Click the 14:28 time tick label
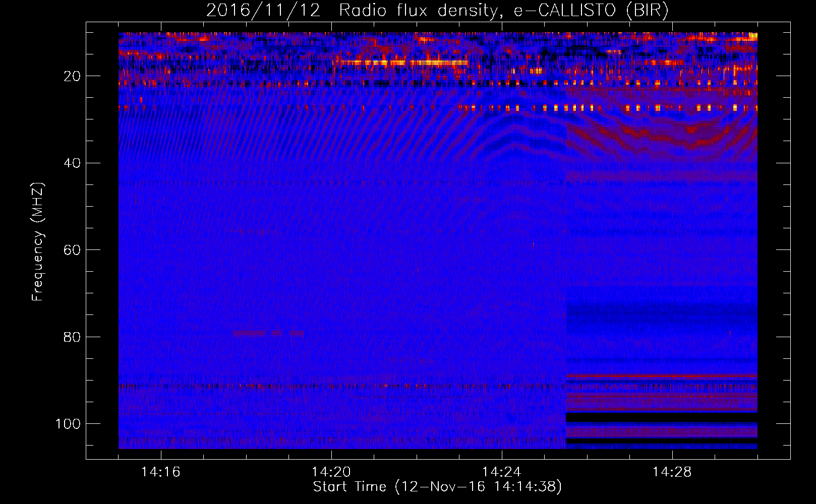816x504 pixels. coord(672,472)
